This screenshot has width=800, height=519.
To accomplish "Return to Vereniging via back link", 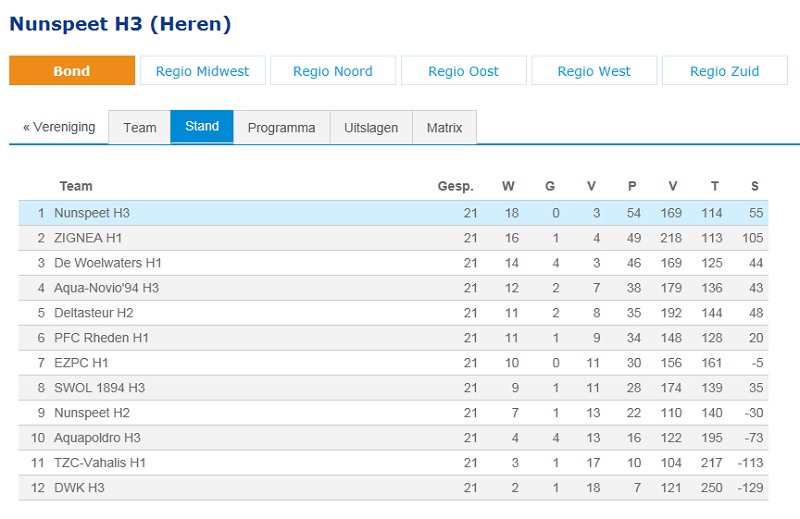I will click(x=59, y=127).
